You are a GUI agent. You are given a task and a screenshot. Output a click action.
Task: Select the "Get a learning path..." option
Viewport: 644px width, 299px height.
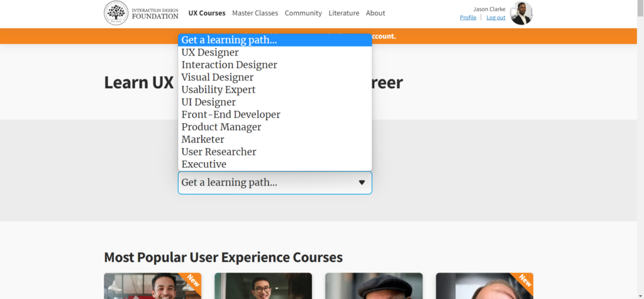pyautogui.click(x=275, y=40)
